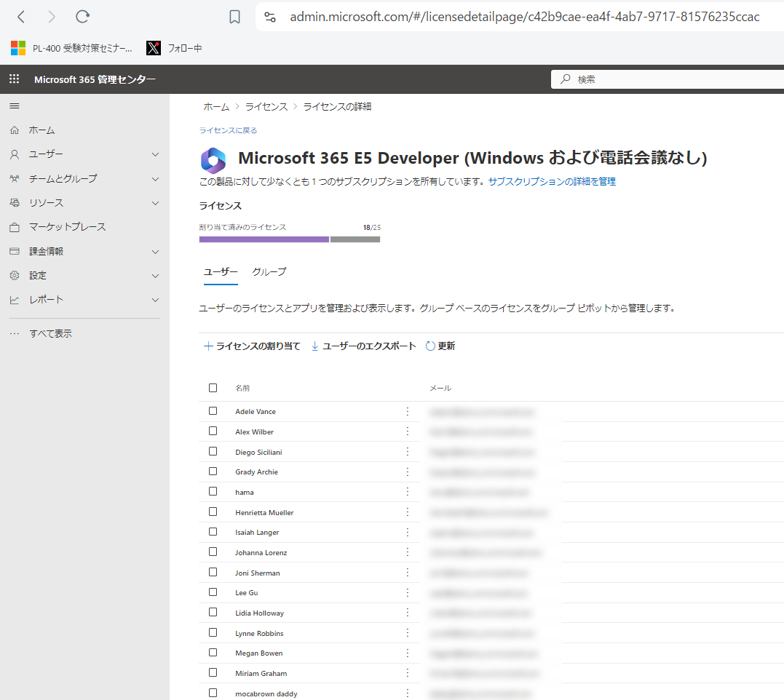The width and height of the screenshot is (784, 700).
Task: Click the リソース icon in sidebar
Action: 15,203
